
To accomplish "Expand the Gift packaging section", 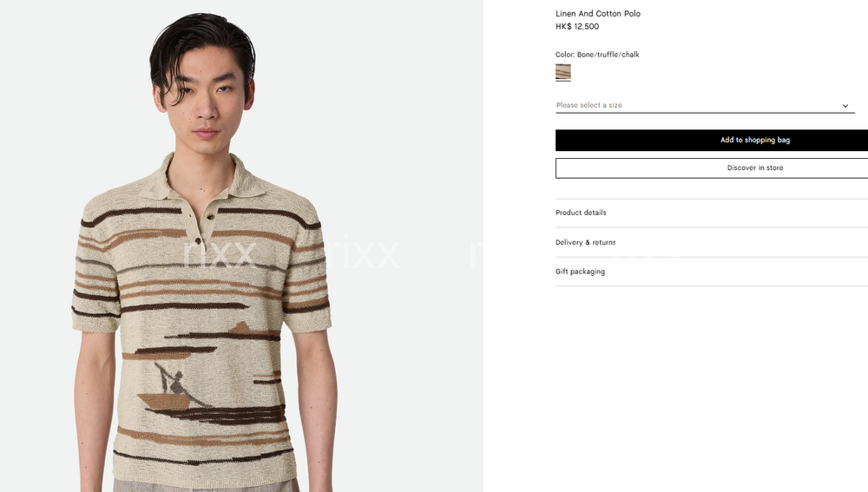I will pyautogui.click(x=712, y=272).
